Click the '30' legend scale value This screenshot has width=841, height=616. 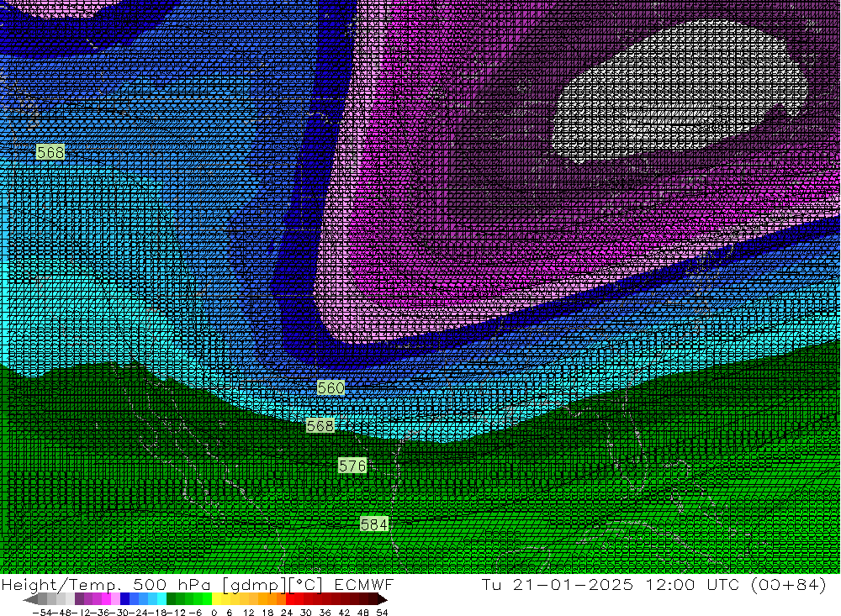pos(306,613)
